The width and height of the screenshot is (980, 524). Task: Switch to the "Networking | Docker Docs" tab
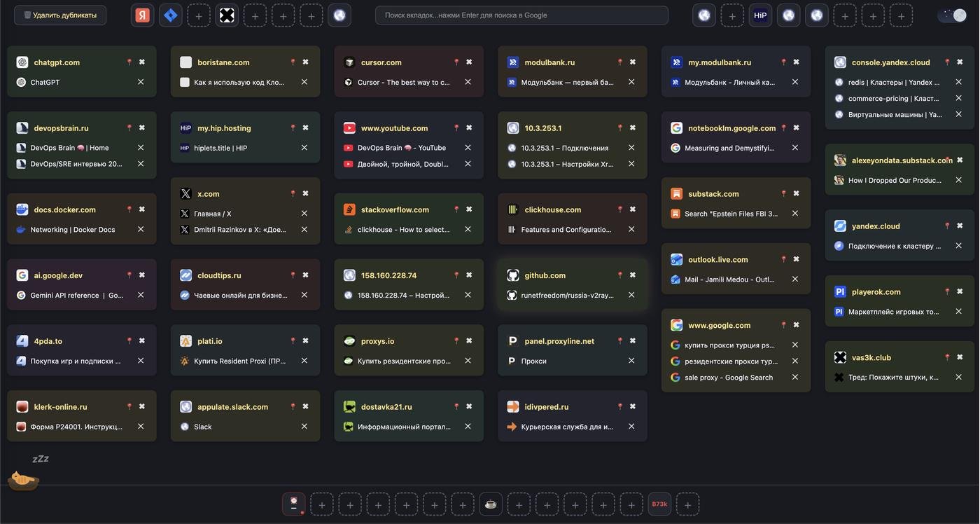[73, 230]
